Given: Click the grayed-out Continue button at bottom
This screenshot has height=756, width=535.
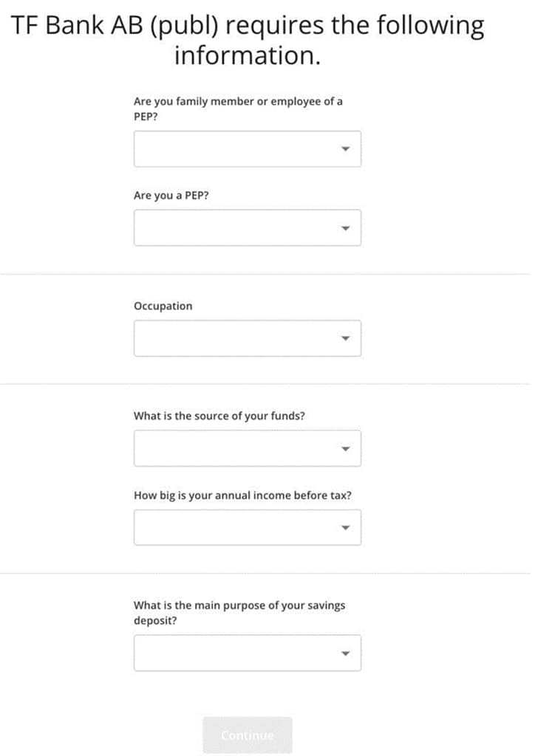Looking at the screenshot, I should click(x=247, y=735).
